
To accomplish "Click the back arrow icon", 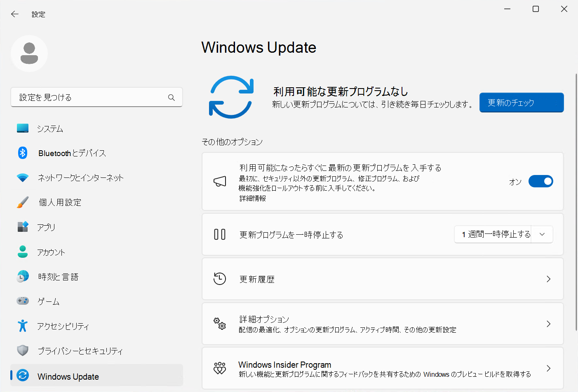I will 15,14.
